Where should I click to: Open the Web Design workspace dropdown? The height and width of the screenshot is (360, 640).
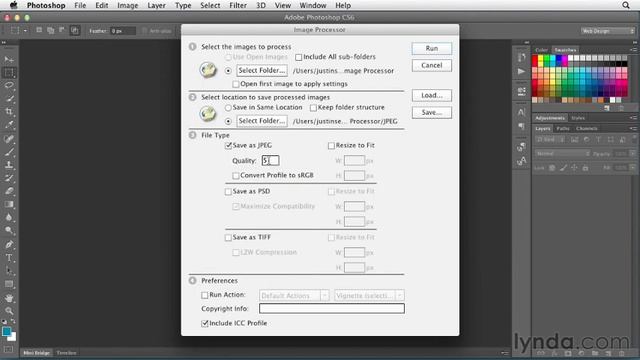coord(608,31)
